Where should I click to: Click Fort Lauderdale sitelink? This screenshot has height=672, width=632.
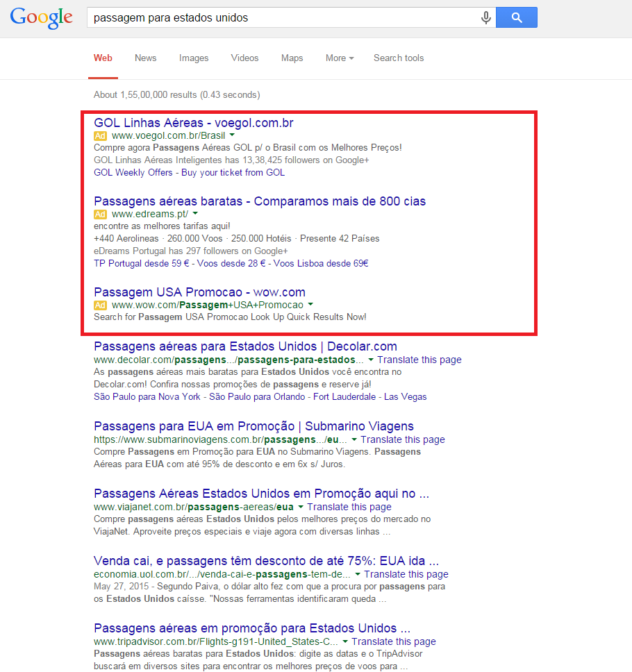click(344, 396)
